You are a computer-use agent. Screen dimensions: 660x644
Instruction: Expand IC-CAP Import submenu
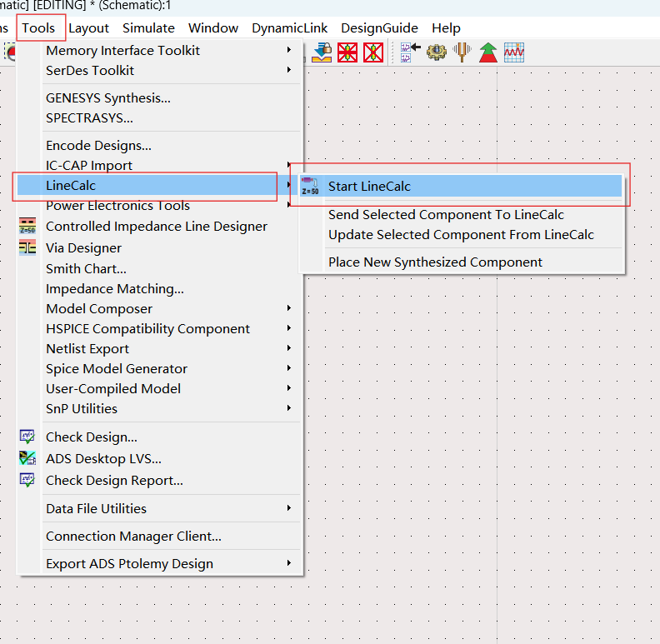point(159,166)
